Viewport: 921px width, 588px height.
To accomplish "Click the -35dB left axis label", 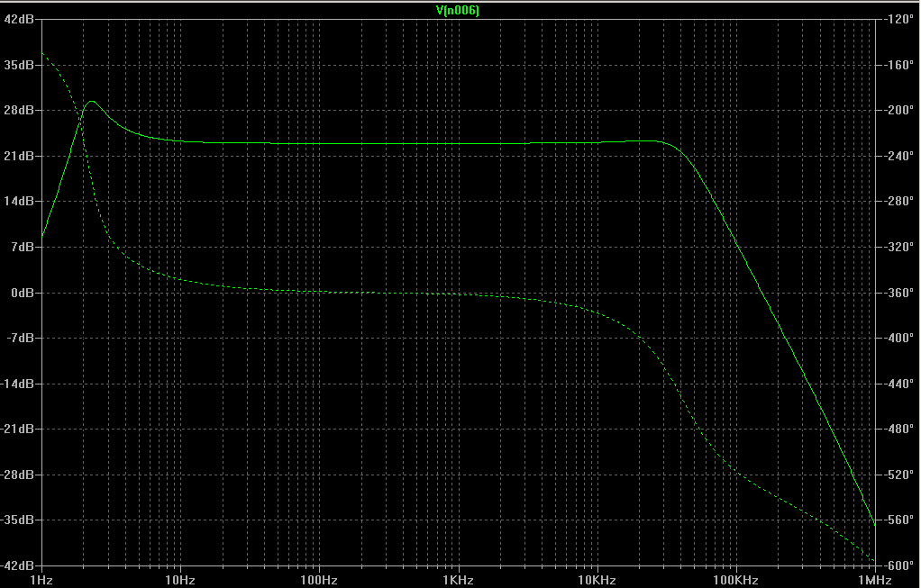I will tap(18, 520).
